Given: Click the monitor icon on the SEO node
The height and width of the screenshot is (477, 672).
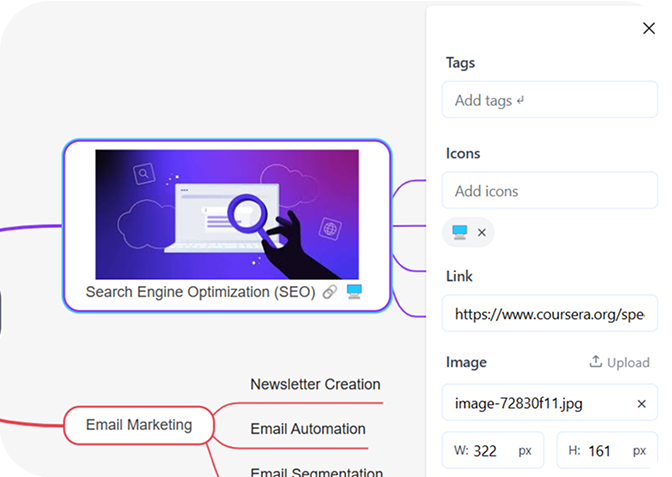Looking at the screenshot, I should [x=354, y=292].
